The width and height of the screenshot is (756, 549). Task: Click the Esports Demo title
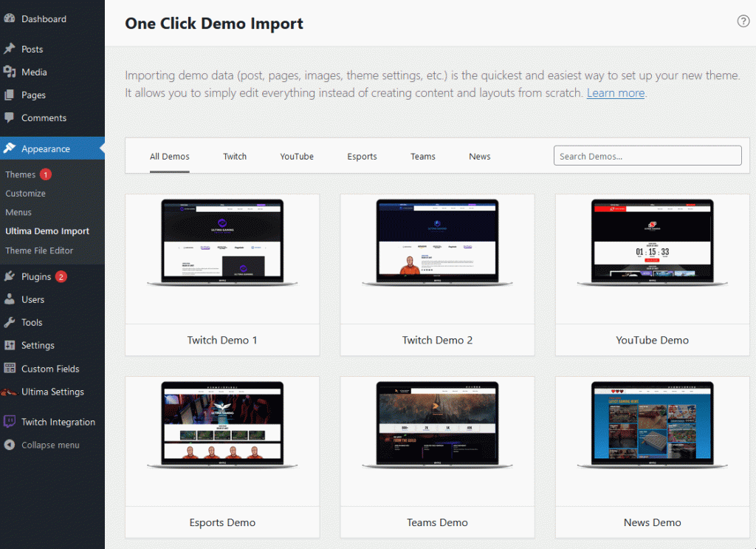(222, 522)
